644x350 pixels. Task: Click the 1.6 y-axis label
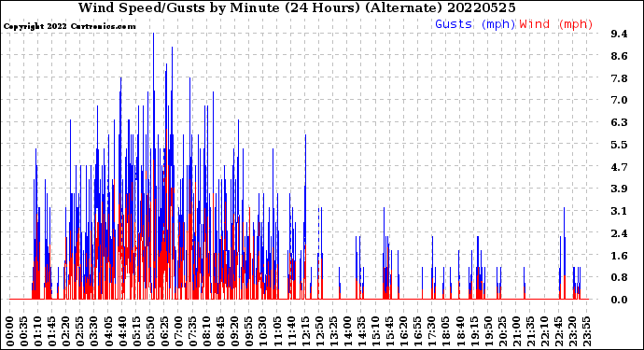pyautogui.click(x=620, y=256)
